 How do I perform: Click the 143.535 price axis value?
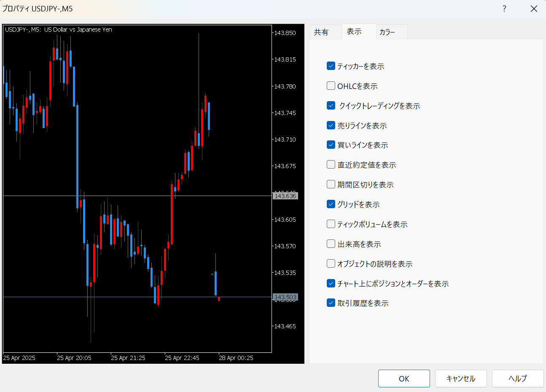[x=285, y=273]
